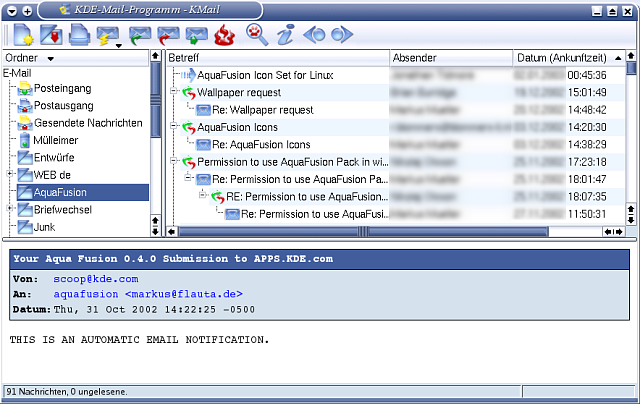
Task: Sort by the Betreff column header
Action: (x=278, y=58)
